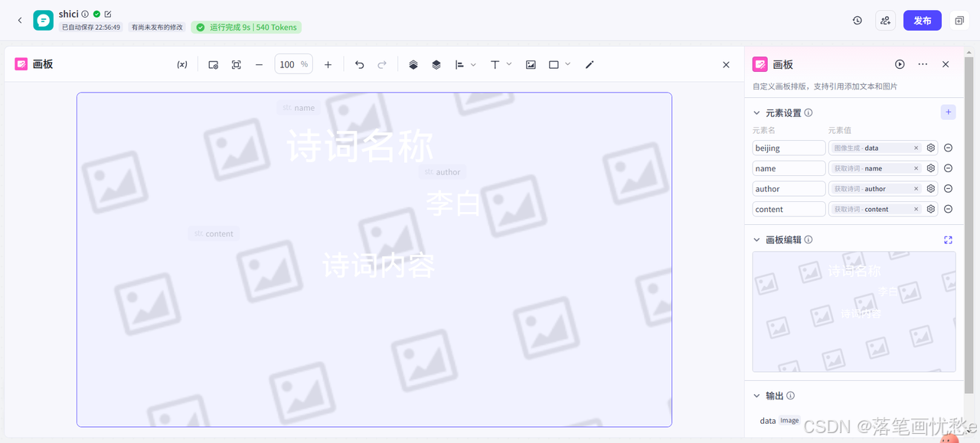This screenshot has width=980, height=443.
Task: Remove the author element row
Action: click(948, 188)
